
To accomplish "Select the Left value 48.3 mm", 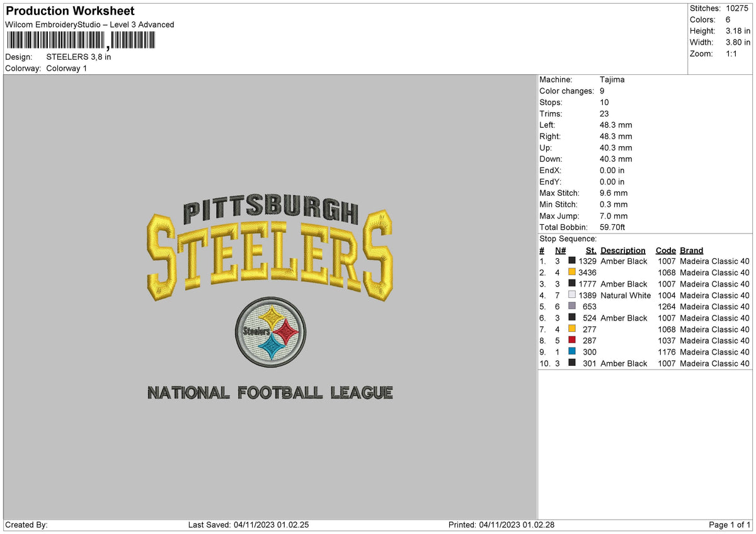I will [616, 125].
